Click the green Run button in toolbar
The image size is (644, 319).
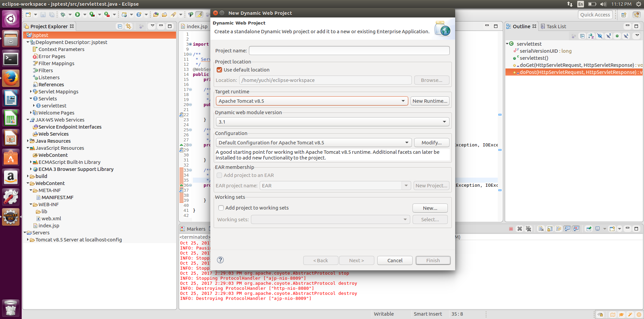pyautogui.click(x=77, y=14)
